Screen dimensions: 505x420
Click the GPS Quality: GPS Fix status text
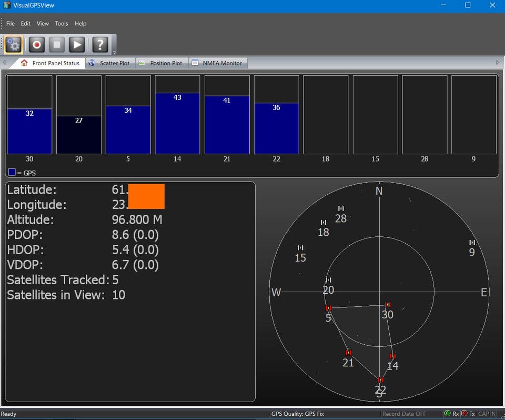click(298, 414)
